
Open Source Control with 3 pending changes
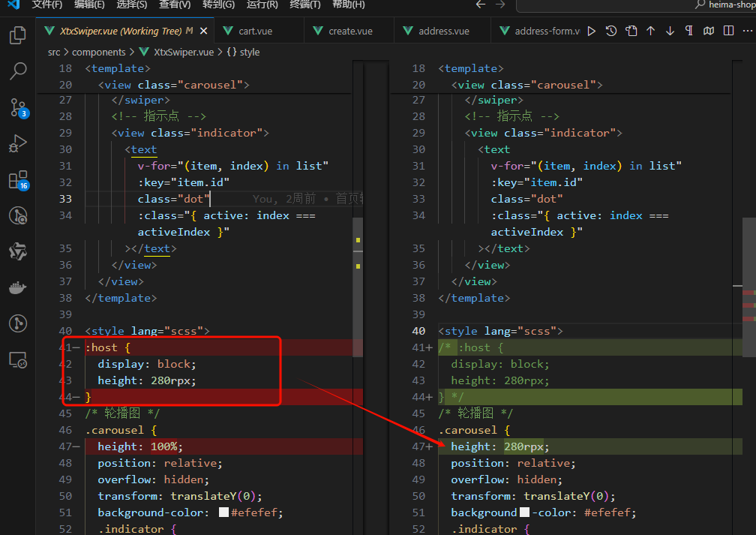pyautogui.click(x=18, y=107)
